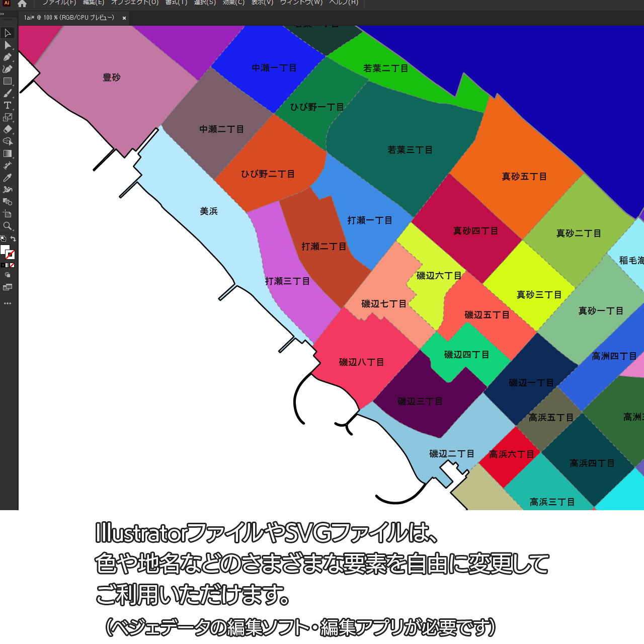Apply solid Color mode button
This screenshot has height=644, width=644.
[3, 265]
